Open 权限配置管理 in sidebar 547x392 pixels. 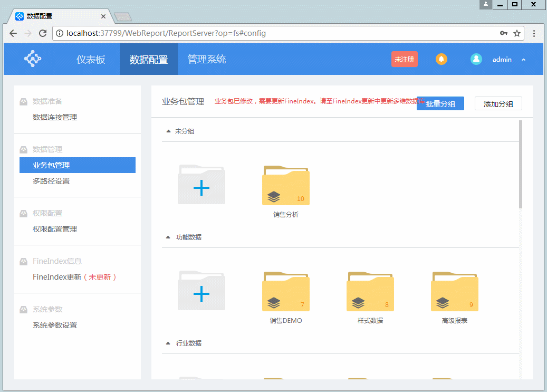click(x=55, y=229)
